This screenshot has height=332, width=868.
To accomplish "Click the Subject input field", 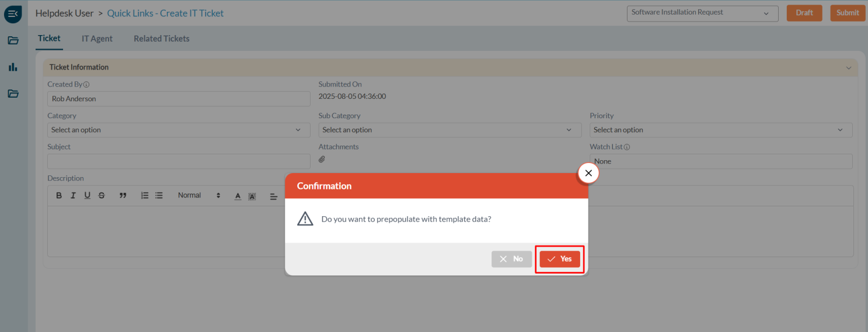I will [x=179, y=161].
